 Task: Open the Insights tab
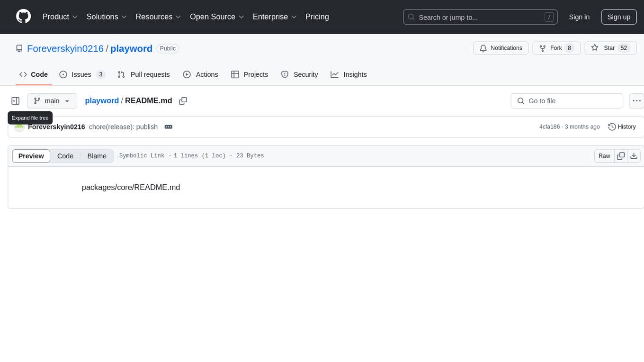coord(349,74)
